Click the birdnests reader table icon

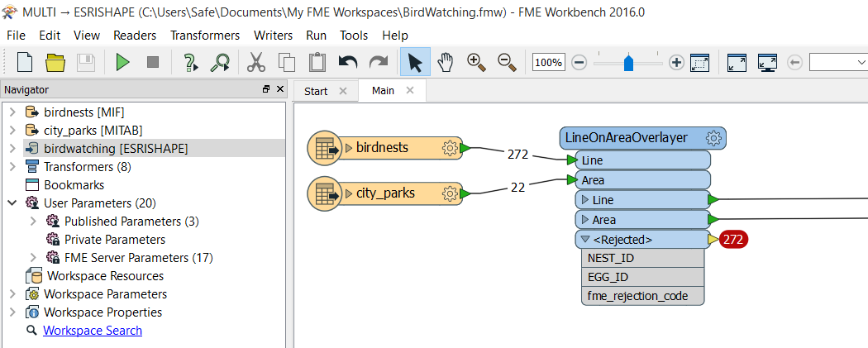pos(326,148)
